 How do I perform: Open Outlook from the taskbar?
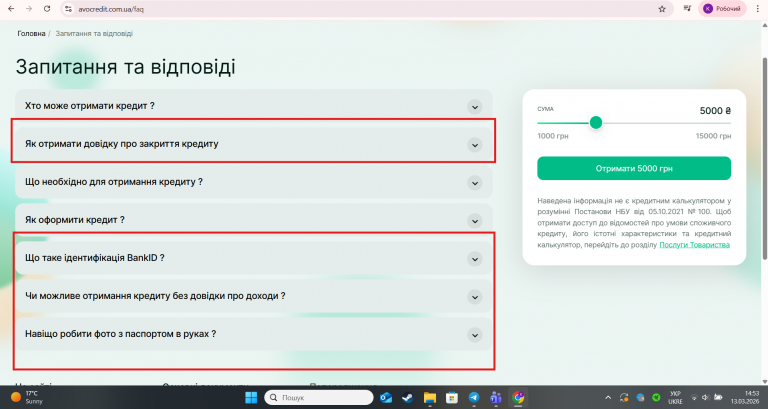386,397
